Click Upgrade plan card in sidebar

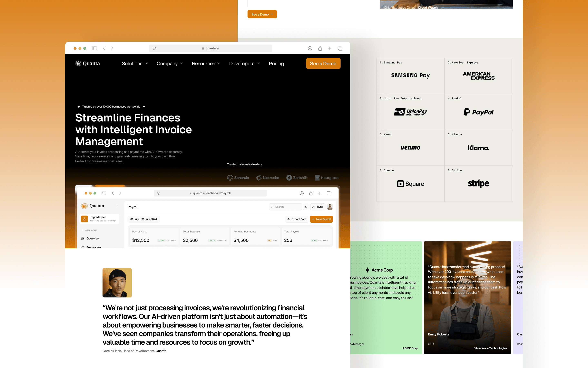99,219
